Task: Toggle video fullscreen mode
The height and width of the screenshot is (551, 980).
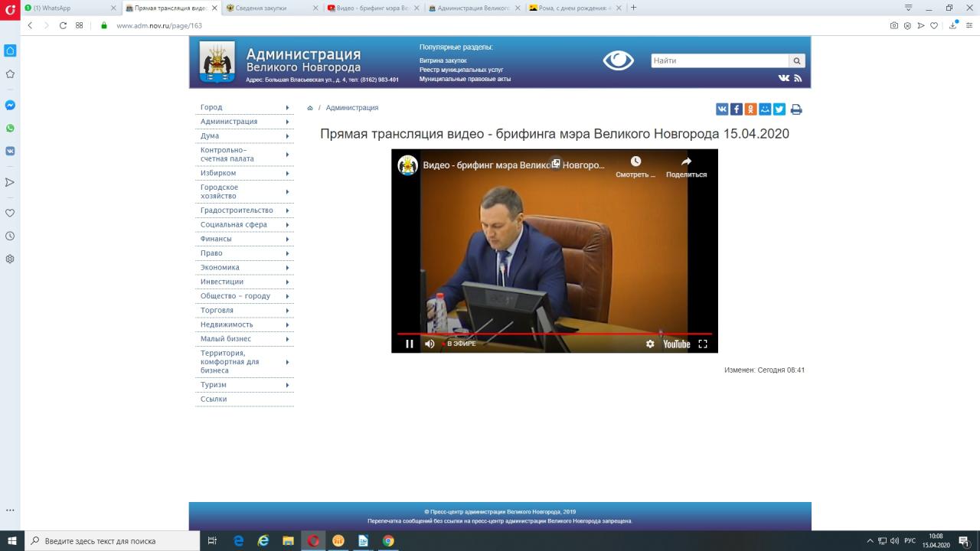Action: pyautogui.click(x=703, y=344)
